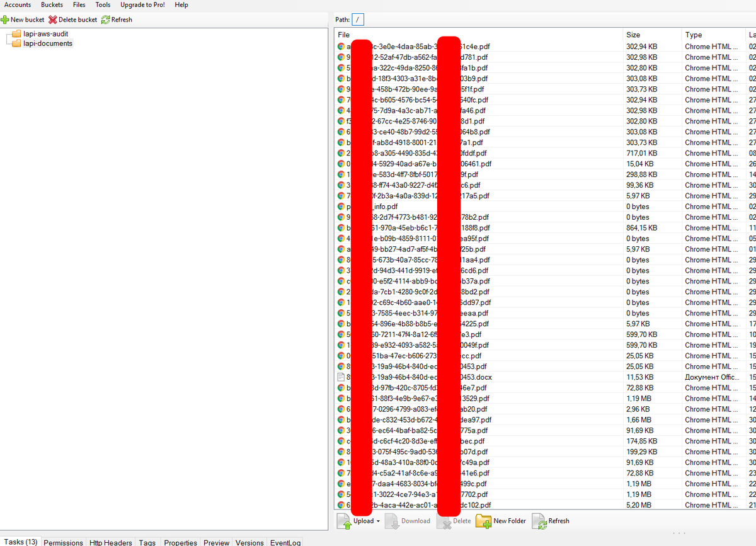Viewport: 756px width, 546px height.
Task: Sort by the Size column header
Action: (x=653, y=35)
